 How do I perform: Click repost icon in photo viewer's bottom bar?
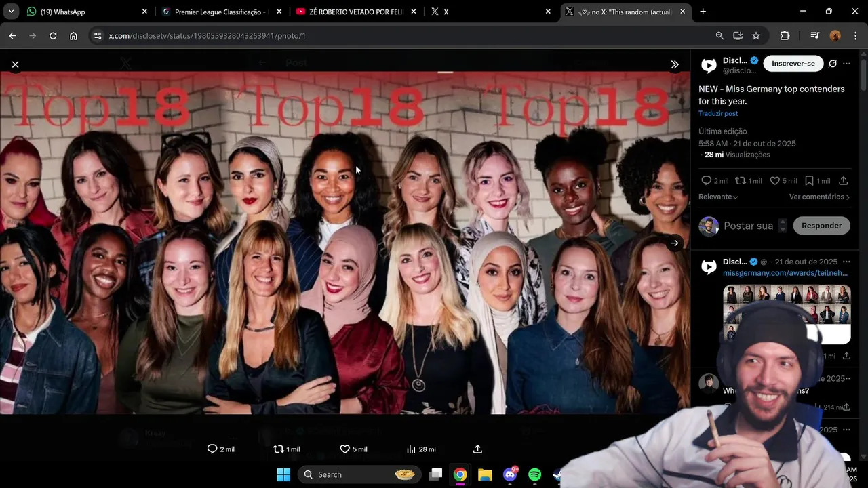pos(278,449)
